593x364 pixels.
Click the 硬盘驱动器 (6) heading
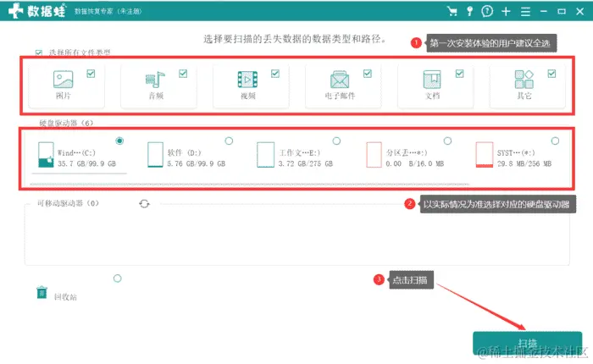66,123
